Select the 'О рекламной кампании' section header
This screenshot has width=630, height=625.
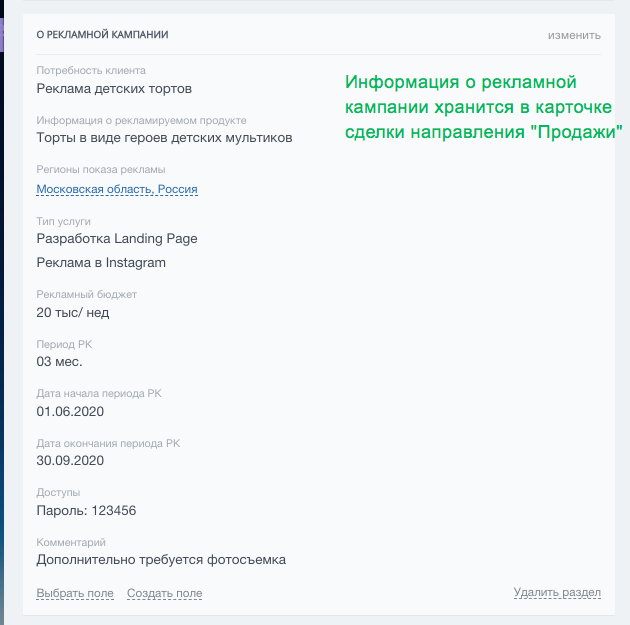click(x=102, y=35)
